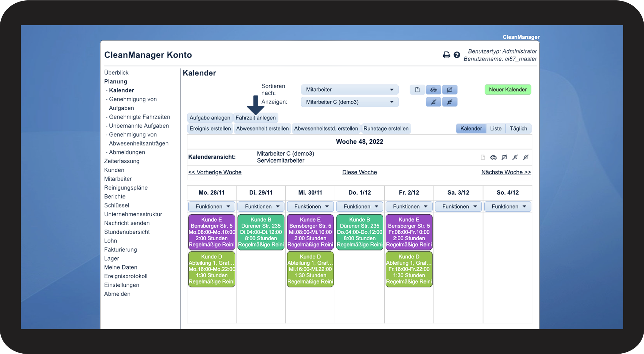
Task: Expand the Funktionen dropdown for Sa. 3/12
Action: click(x=458, y=207)
